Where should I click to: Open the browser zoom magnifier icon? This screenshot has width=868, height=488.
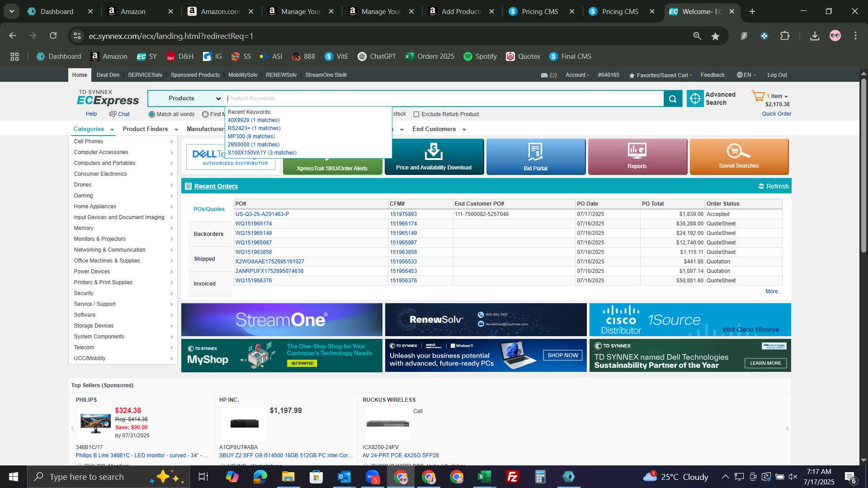click(697, 36)
